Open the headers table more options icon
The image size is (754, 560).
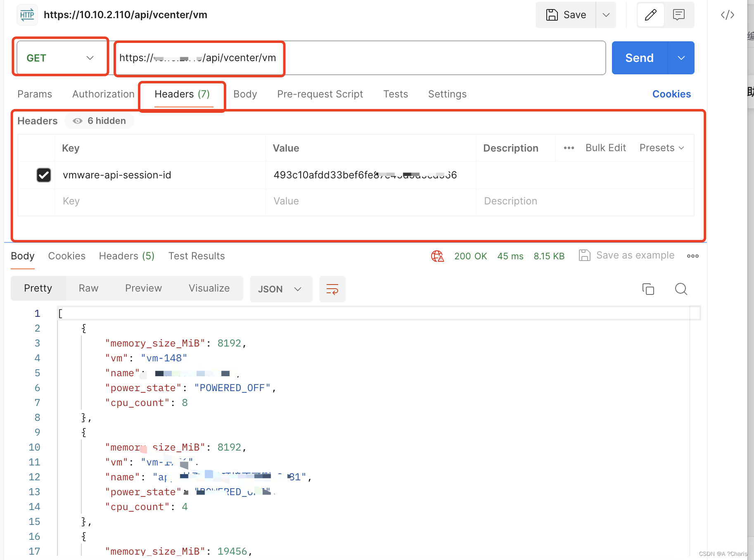pos(569,148)
